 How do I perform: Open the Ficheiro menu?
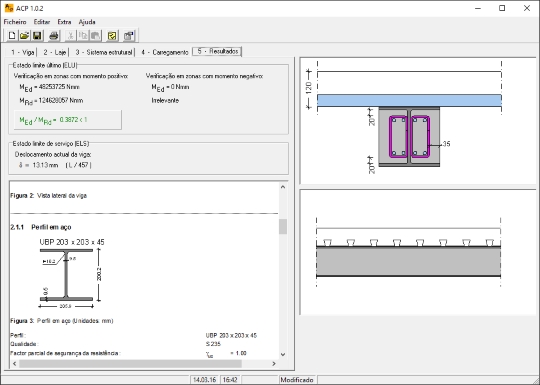coord(15,22)
